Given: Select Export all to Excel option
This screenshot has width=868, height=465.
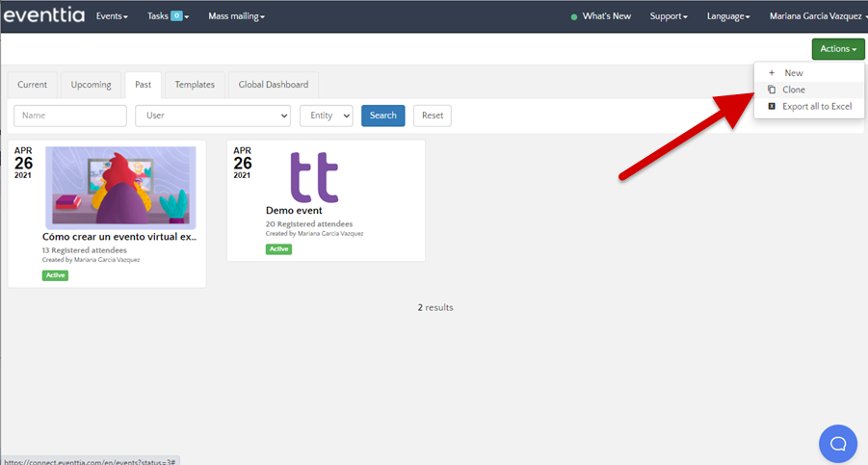Looking at the screenshot, I should point(816,106).
